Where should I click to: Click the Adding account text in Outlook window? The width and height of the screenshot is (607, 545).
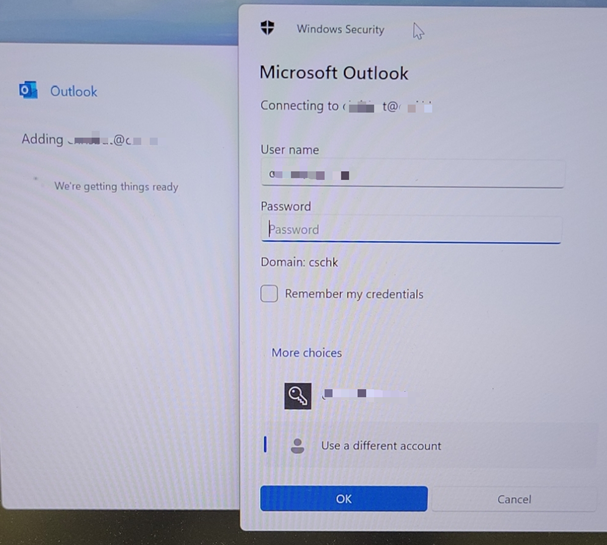90,139
